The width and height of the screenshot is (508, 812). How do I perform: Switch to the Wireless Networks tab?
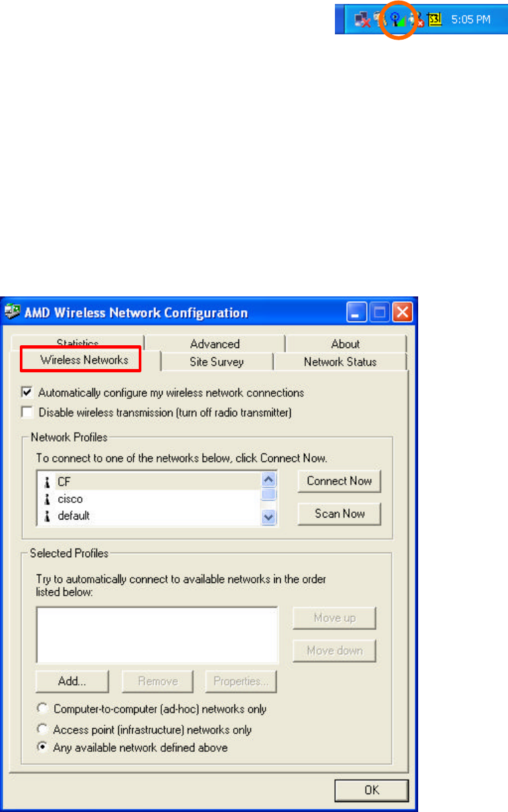point(83,360)
